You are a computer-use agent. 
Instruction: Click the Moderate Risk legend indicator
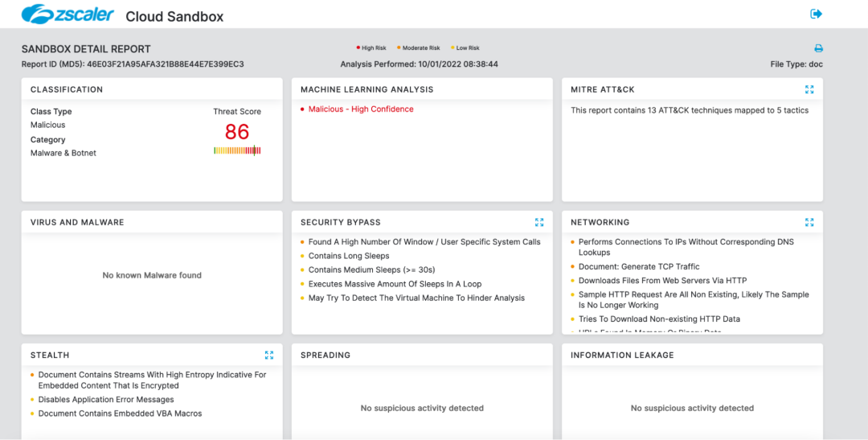click(x=419, y=48)
